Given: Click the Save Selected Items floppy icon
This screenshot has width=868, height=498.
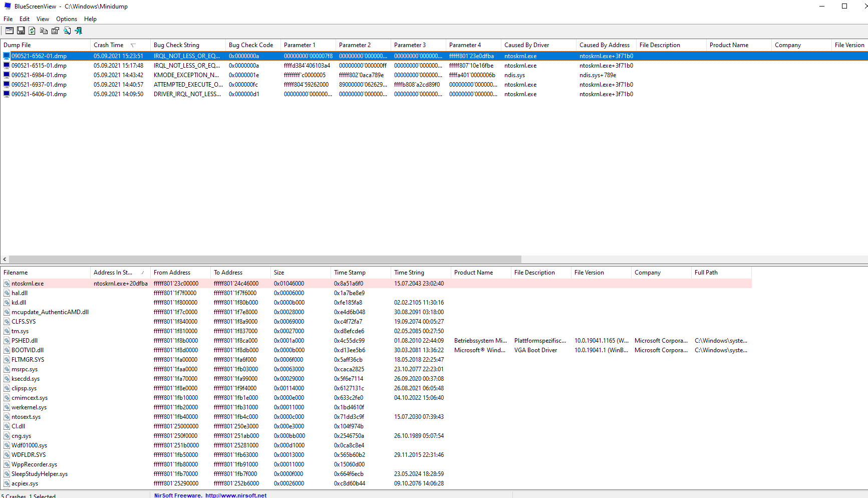Looking at the screenshot, I should pos(21,31).
